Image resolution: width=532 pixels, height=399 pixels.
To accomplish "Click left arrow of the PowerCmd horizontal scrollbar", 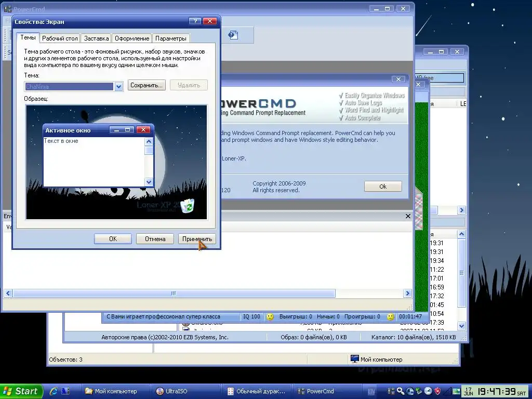I will tap(8, 293).
